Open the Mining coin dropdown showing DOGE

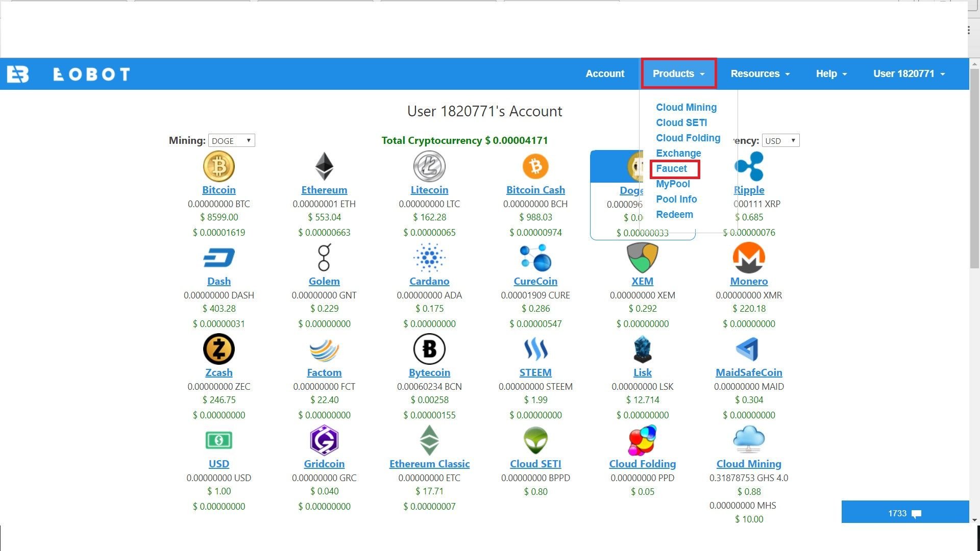[231, 140]
